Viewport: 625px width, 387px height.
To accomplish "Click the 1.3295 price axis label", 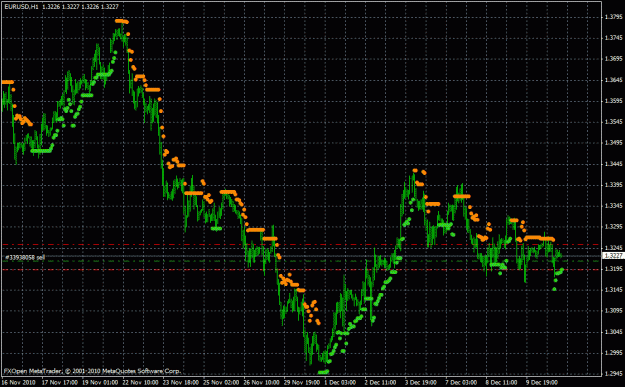I will tap(613, 227).
